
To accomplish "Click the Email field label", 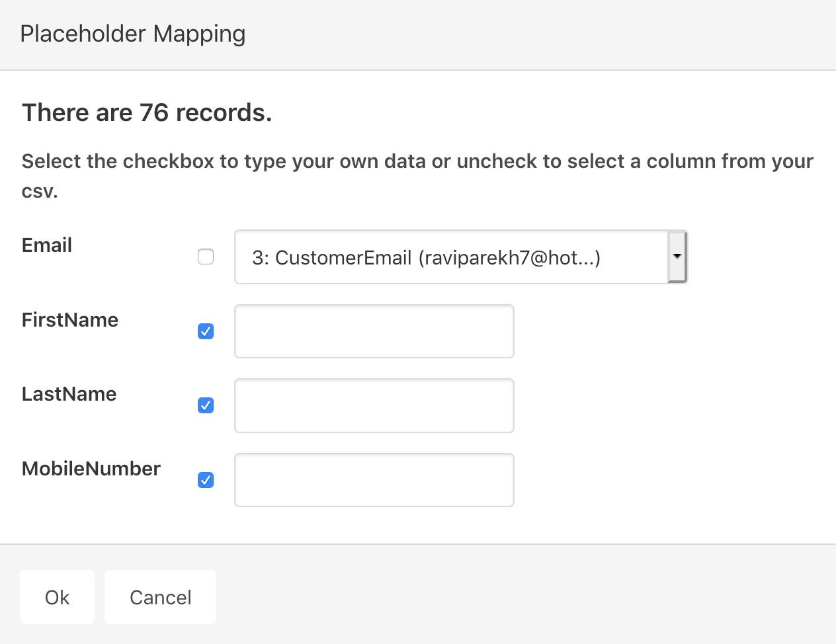I will click(47, 245).
